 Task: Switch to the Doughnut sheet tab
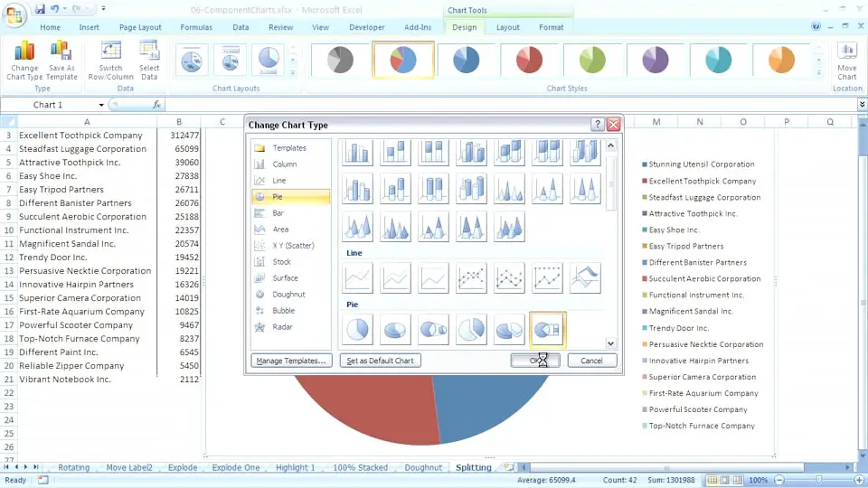(423, 467)
